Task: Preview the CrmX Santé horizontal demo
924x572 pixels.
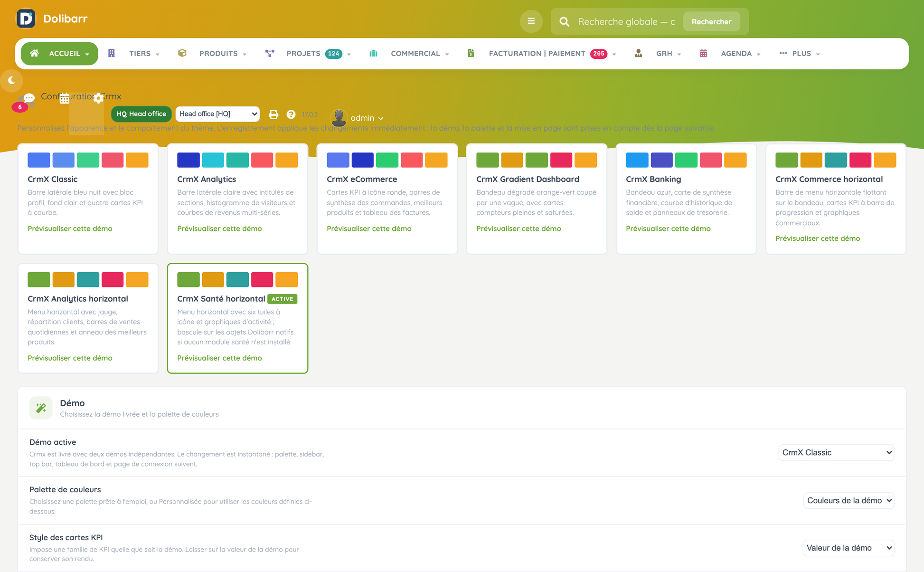Action: [x=219, y=358]
